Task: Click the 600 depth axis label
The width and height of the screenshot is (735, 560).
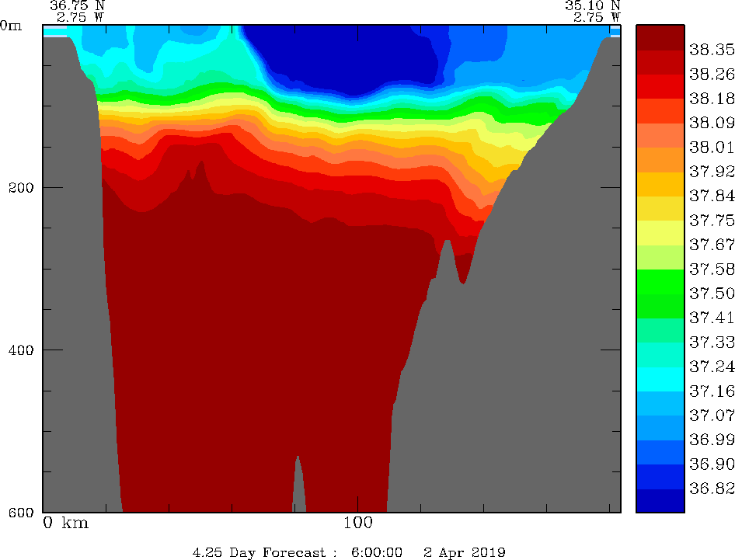Action: 21,512
